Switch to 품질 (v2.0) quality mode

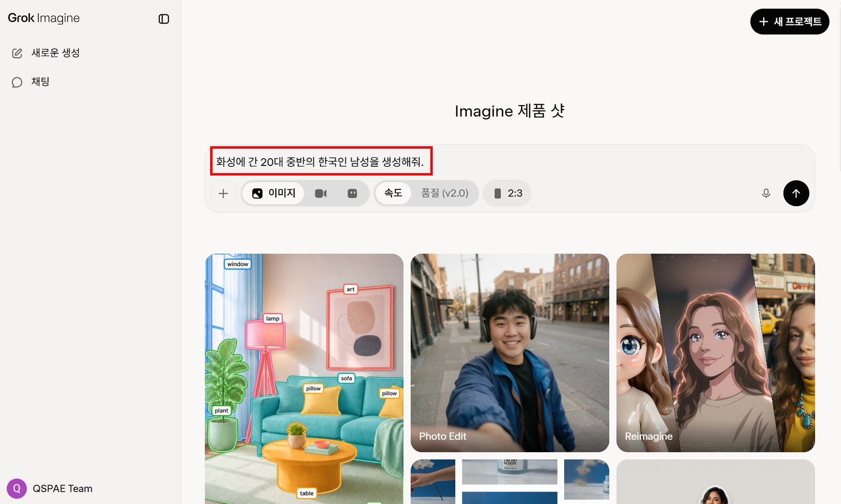445,193
